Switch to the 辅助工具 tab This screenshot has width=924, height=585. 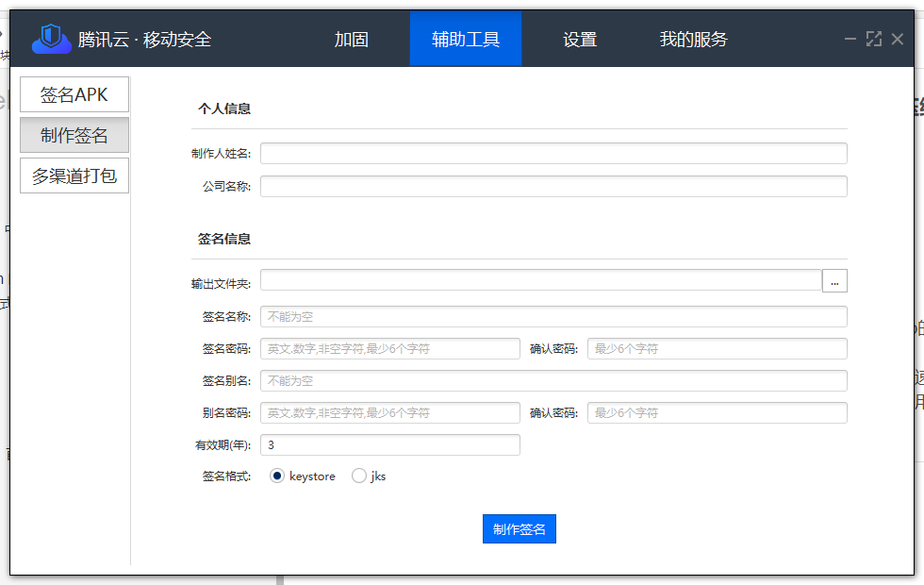coord(466,39)
